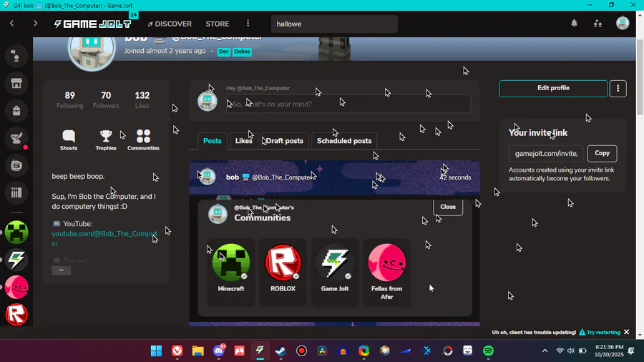
Task: Open the Game Jolt logo home link
Action: click(x=93, y=24)
